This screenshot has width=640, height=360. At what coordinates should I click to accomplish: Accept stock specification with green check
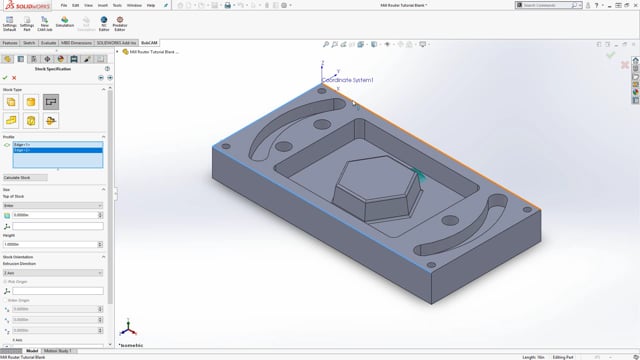pos(5,78)
